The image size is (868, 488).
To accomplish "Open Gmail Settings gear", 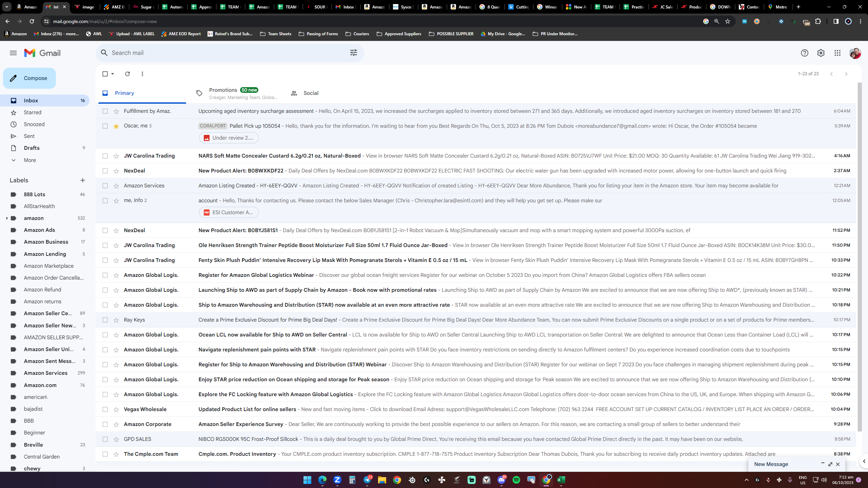I will tap(821, 53).
